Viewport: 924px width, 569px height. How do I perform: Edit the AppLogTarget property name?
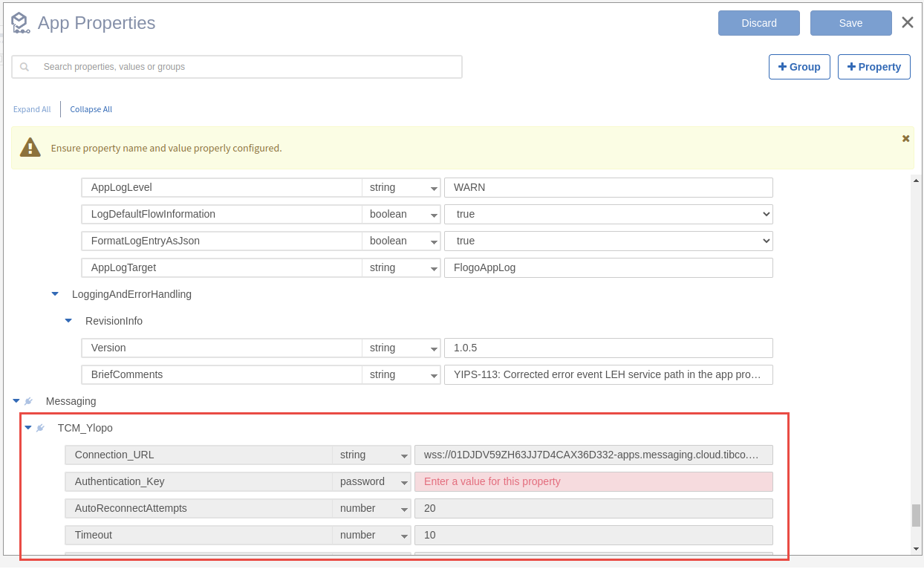[x=221, y=267]
